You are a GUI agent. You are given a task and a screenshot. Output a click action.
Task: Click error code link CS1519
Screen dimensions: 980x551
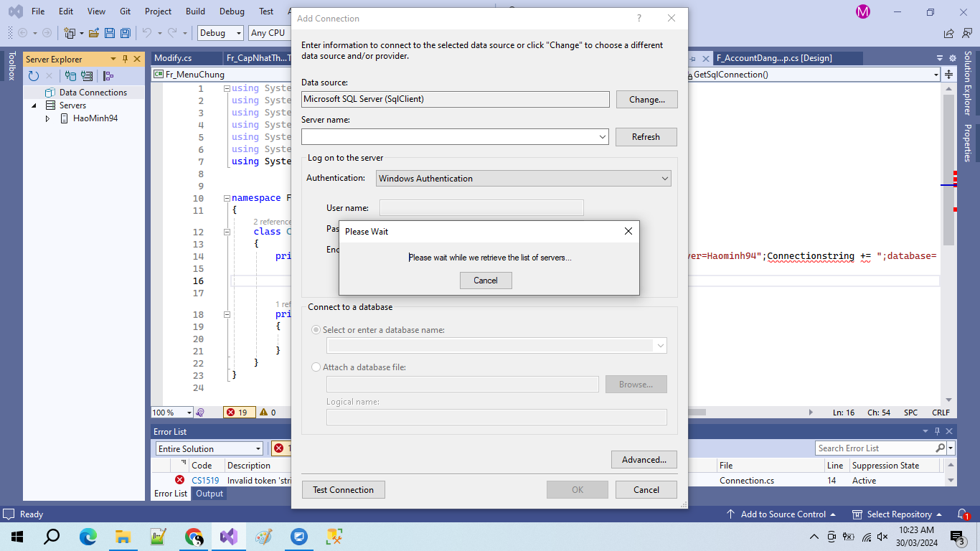click(205, 481)
